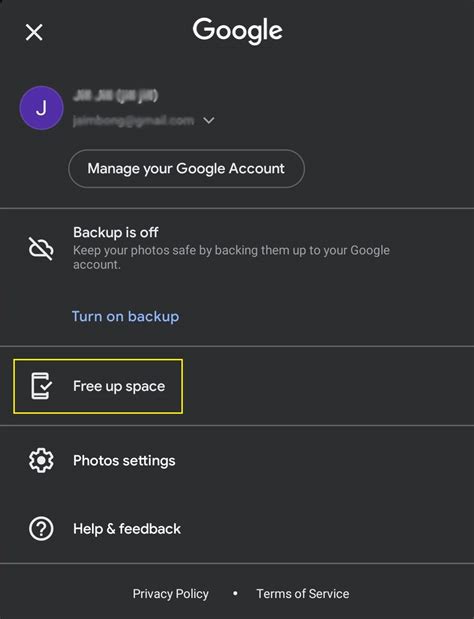Viewport: 474px width, 619px height.
Task: Choose Free up space option
Action: [98, 386]
